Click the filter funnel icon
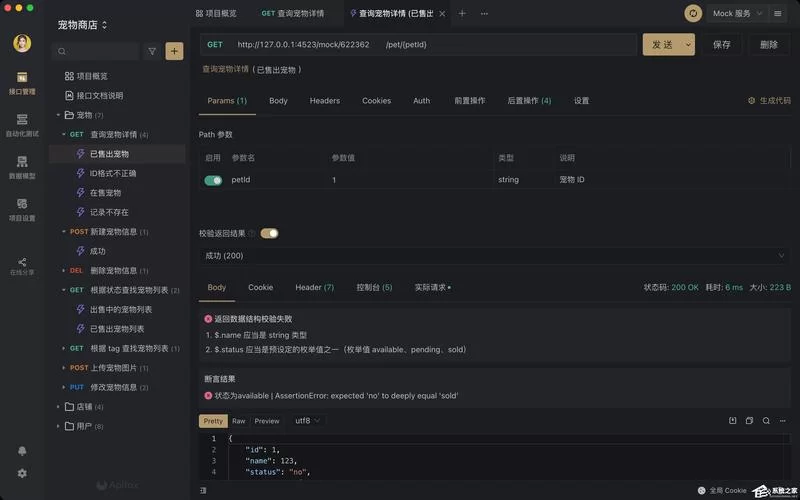The width and height of the screenshot is (800, 500). (x=152, y=51)
